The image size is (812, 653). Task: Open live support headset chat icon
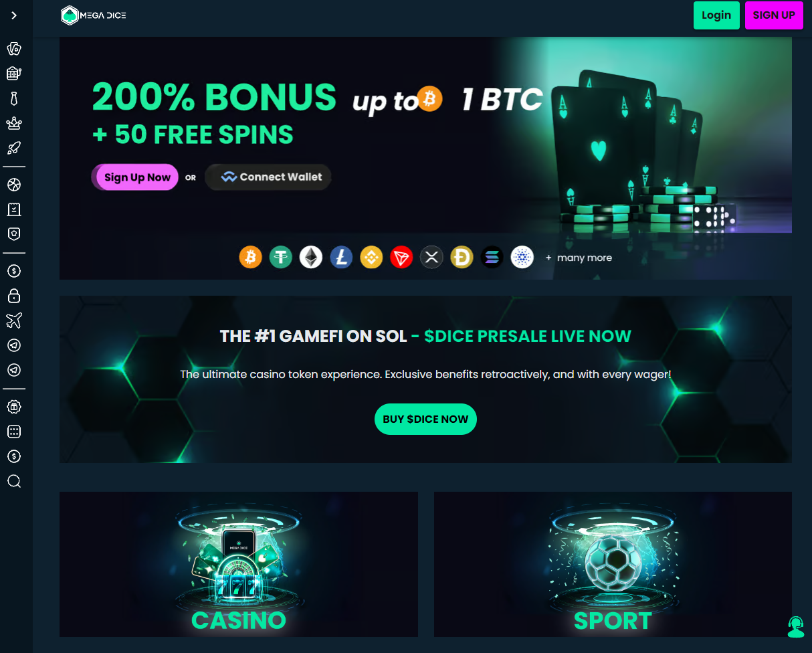click(795, 627)
